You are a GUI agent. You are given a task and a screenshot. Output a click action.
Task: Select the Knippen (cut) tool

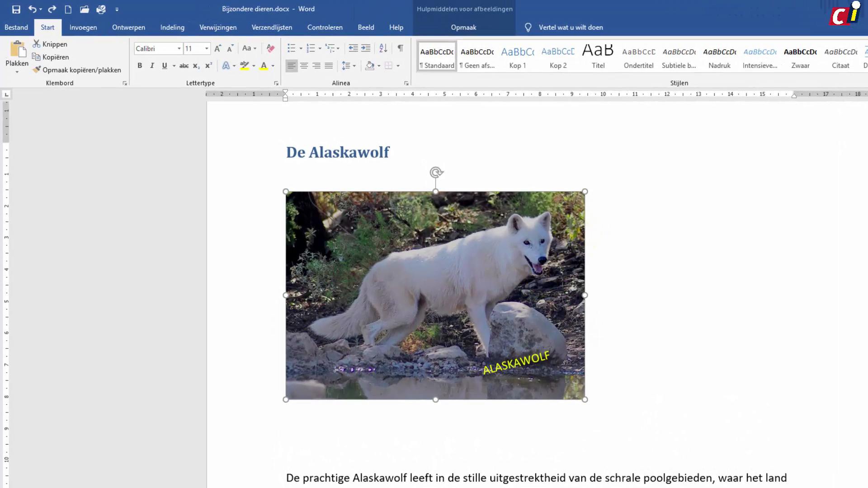pyautogui.click(x=50, y=44)
